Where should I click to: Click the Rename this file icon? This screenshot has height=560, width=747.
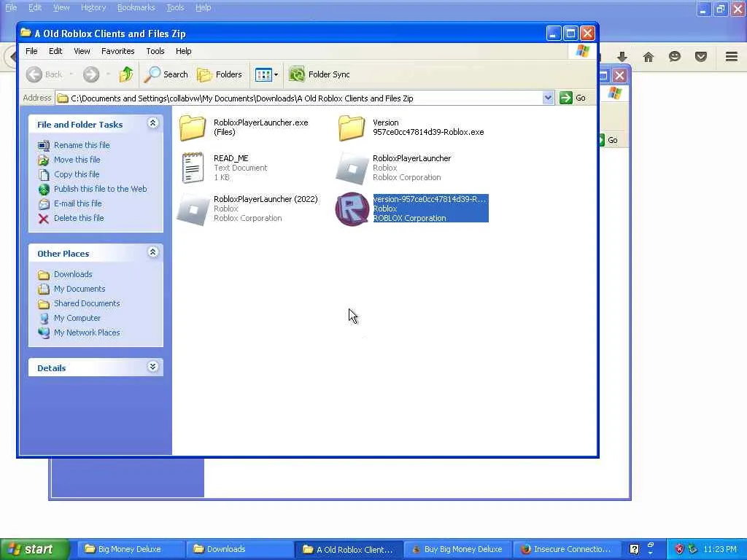[x=43, y=145]
